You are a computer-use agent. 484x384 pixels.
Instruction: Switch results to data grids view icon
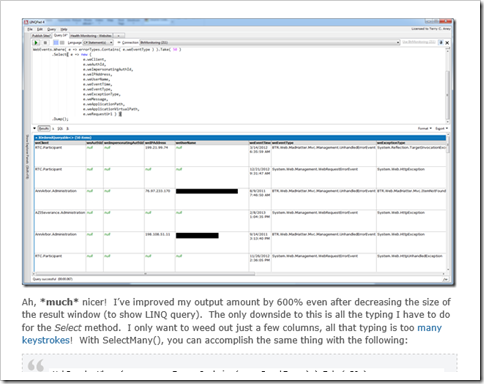[x=62, y=43]
